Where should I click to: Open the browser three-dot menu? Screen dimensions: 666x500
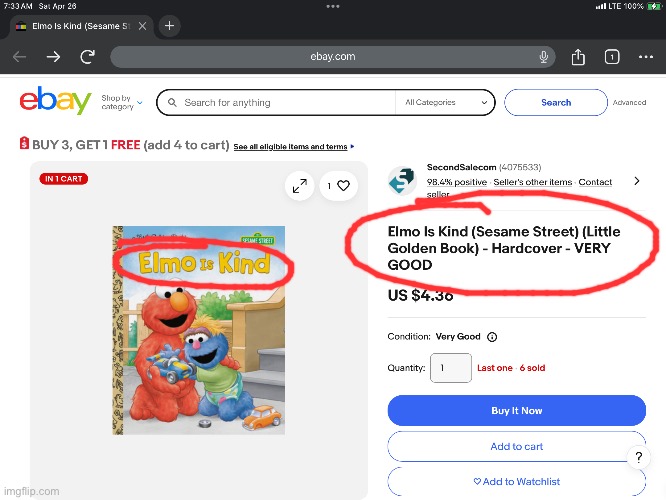[646, 56]
